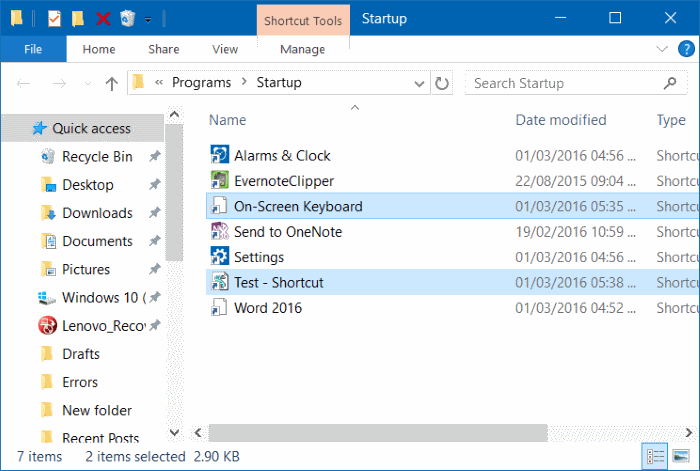Viewport: 700px width, 471px height.
Task: Click the blue Help question mark icon
Action: click(686, 49)
